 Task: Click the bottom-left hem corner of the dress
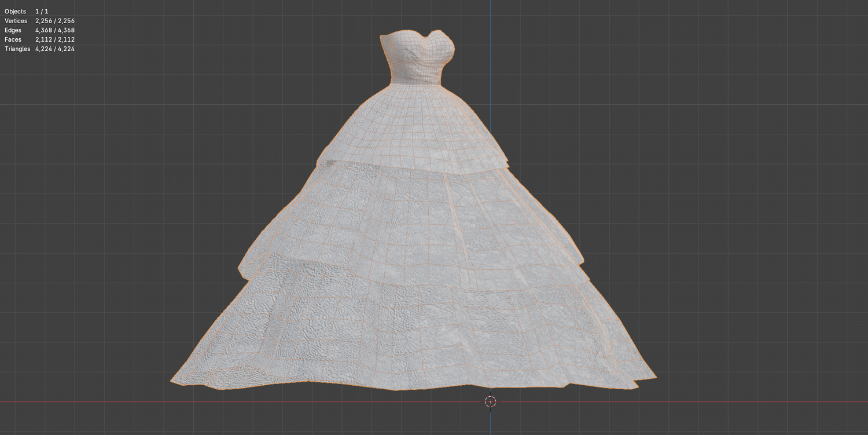click(x=174, y=381)
